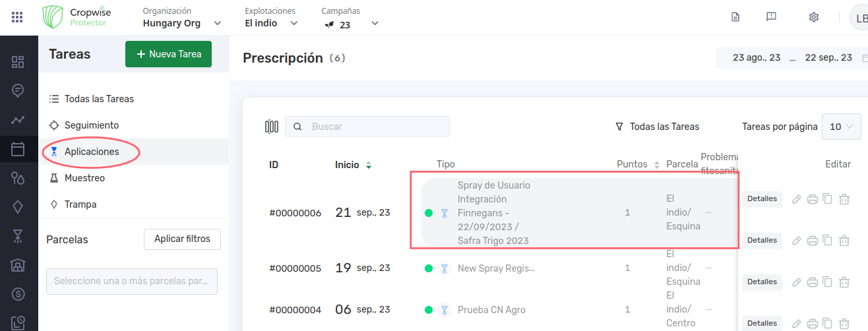
Task: Delete task #00000005 with trash icon
Action: (x=844, y=241)
